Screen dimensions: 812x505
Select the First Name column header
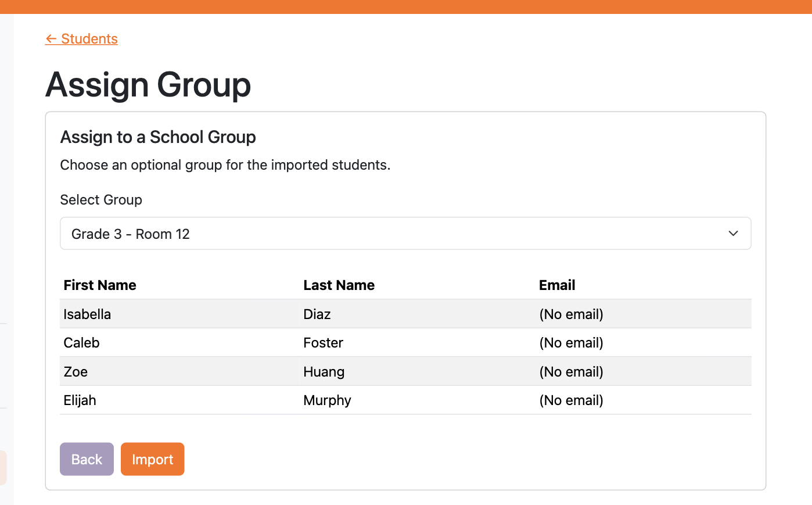tap(100, 285)
